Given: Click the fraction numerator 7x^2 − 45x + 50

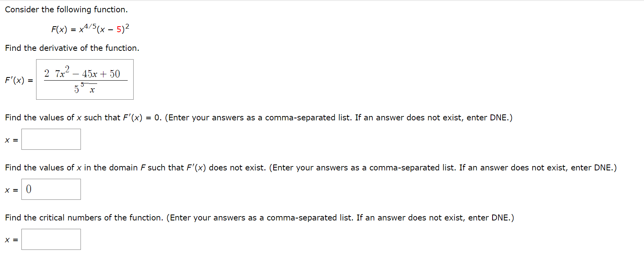Looking at the screenshot, I should coord(88,73).
